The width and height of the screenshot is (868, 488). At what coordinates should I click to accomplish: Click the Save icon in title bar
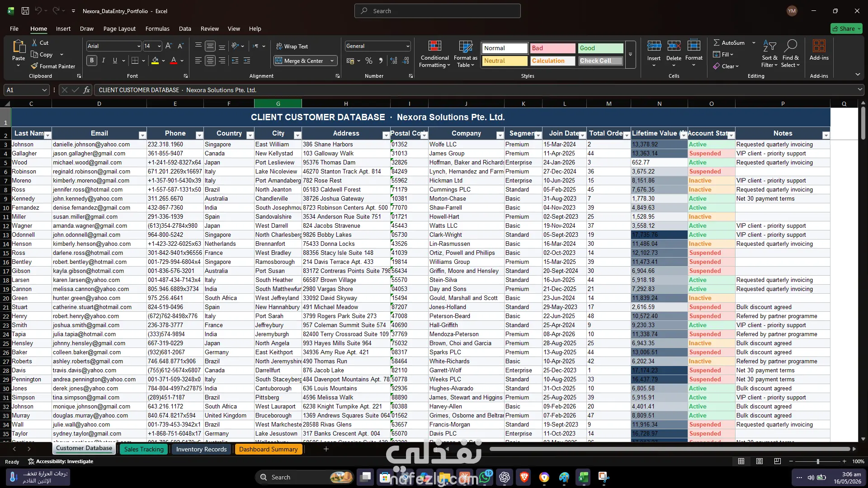pos(25,11)
